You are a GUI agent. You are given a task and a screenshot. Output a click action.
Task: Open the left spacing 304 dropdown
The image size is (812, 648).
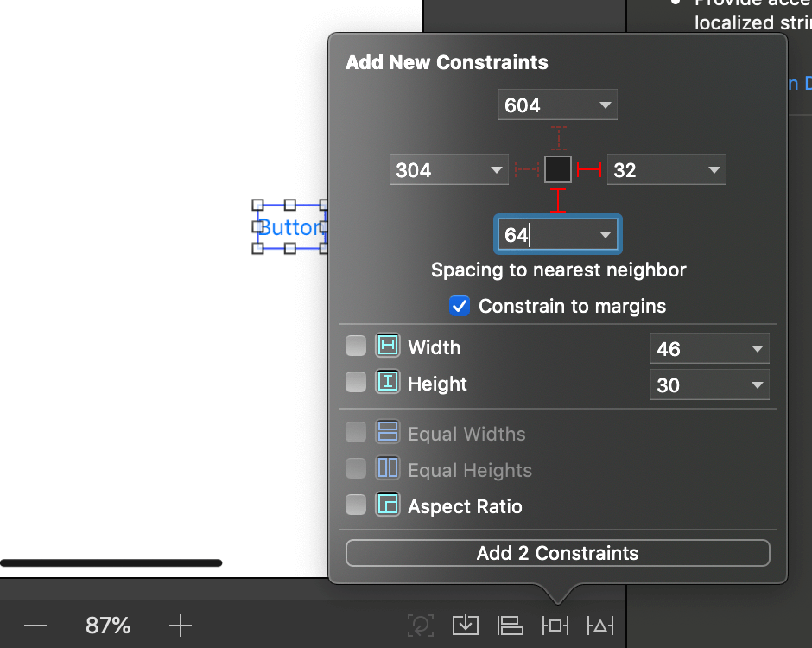tap(496, 170)
